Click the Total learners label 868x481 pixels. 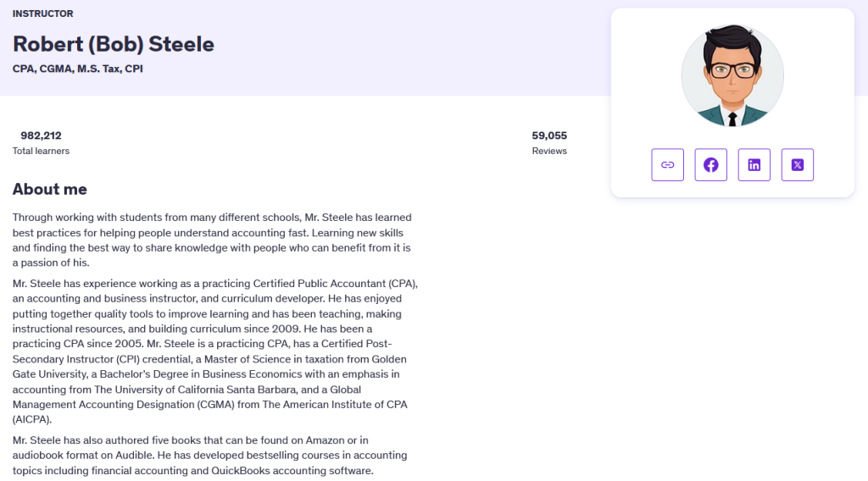tap(41, 151)
